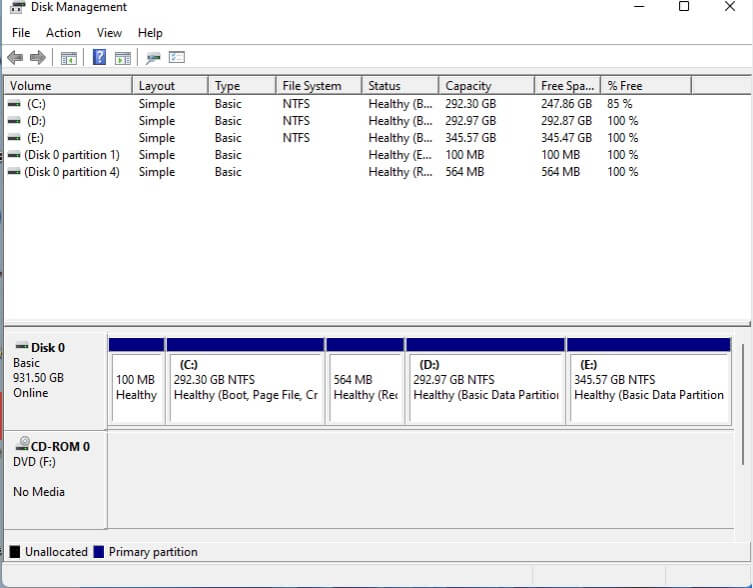Click the drive icon beside (C:) volume

click(14, 103)
